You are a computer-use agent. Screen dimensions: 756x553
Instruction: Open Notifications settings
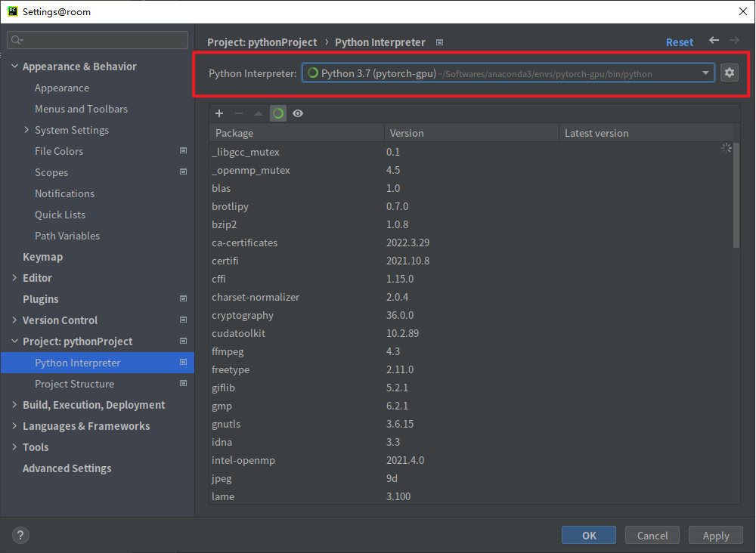(64, 193)
